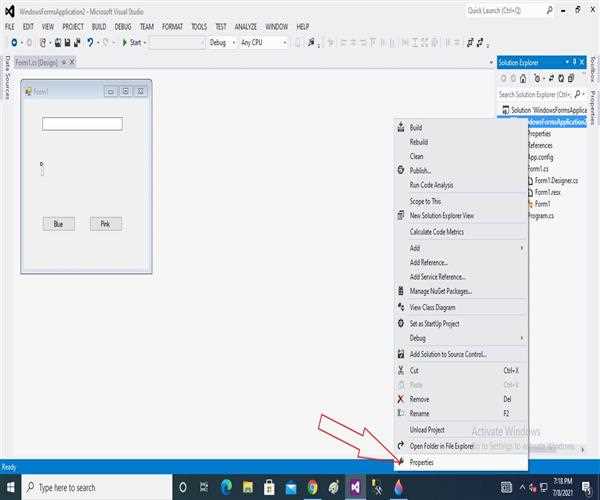The width and height of the screenshot is (600, 500).
Task: Switch to the Form1.cs [Design] tab
Action: click(36, 62)
